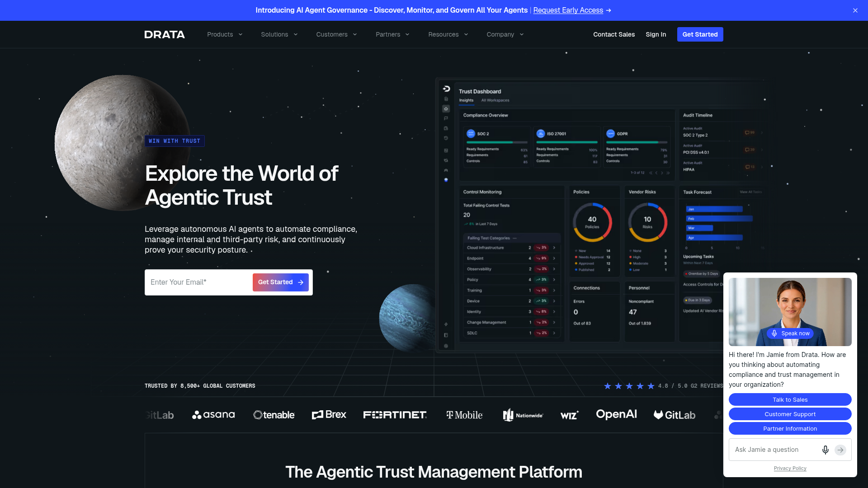Focus the Enter Your Email field
868x488 pixels.
(198, 282)
